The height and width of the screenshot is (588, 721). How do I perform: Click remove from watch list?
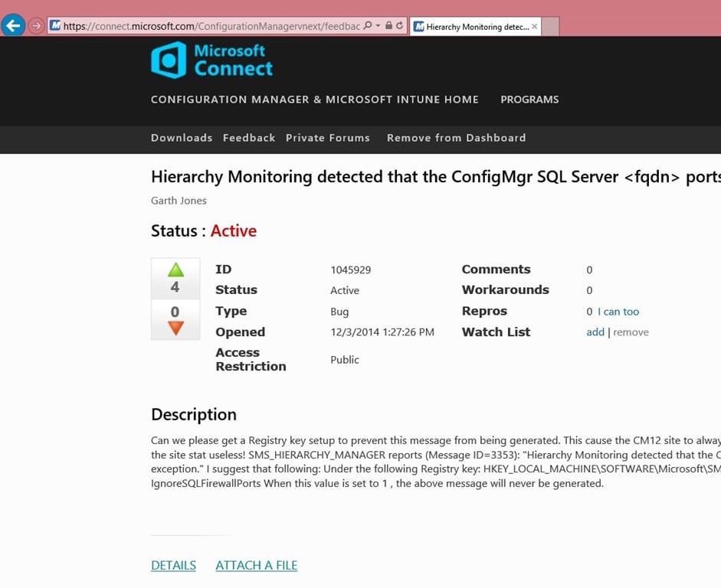[631, 332]
